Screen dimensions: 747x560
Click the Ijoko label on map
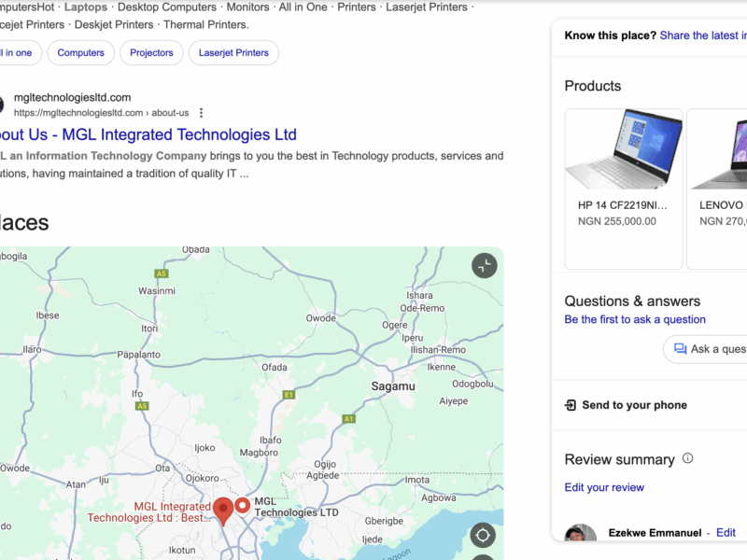click(204, 448)
